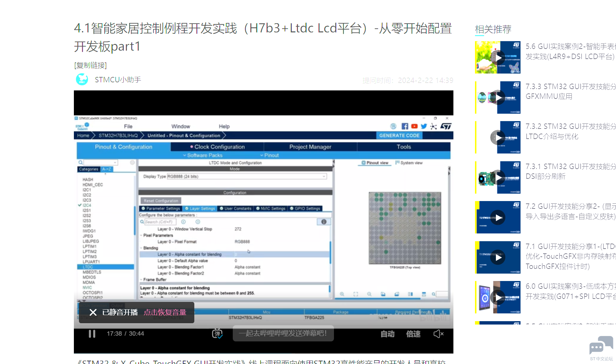The image size is (616, 364).
Task: Click the zoom in icon under pinout view
Action: coord(342,294)
